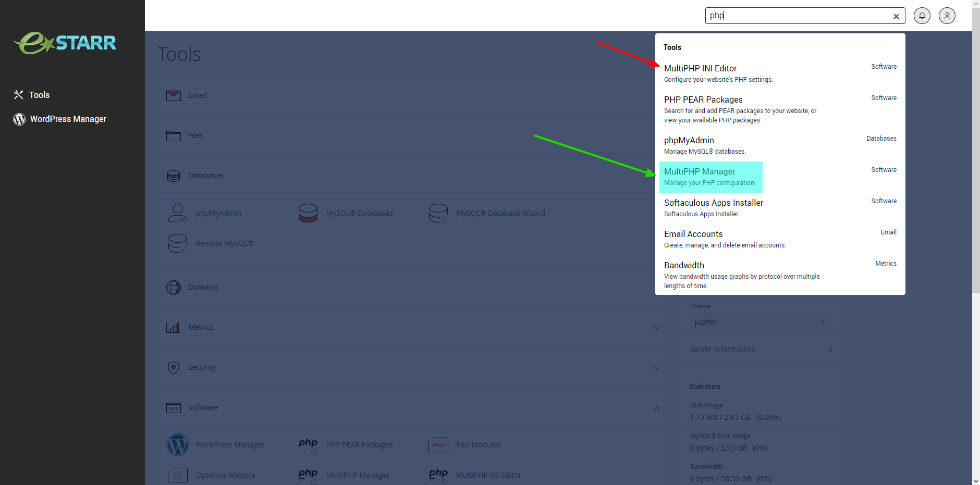Collapse the Software section chevron
This screenshot has height=485, width=980.
tap(657, 408)
